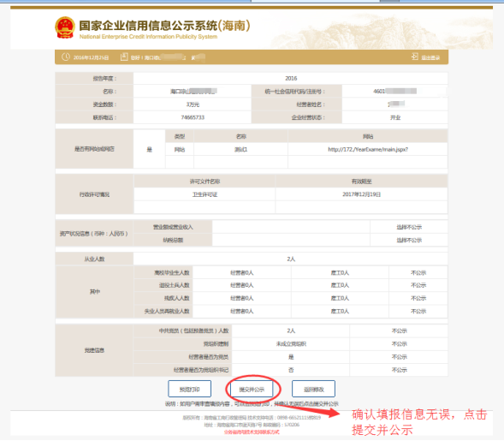Select the website URL http://172./YearExame/main.jspx?
This screenshot has height=441, width=504.
click(x=368, y=149)
